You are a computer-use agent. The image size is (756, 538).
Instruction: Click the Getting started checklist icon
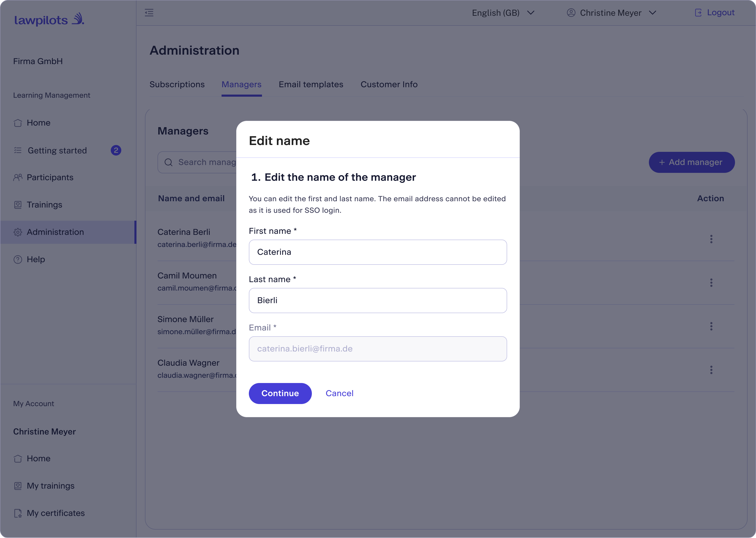(18, 151)
